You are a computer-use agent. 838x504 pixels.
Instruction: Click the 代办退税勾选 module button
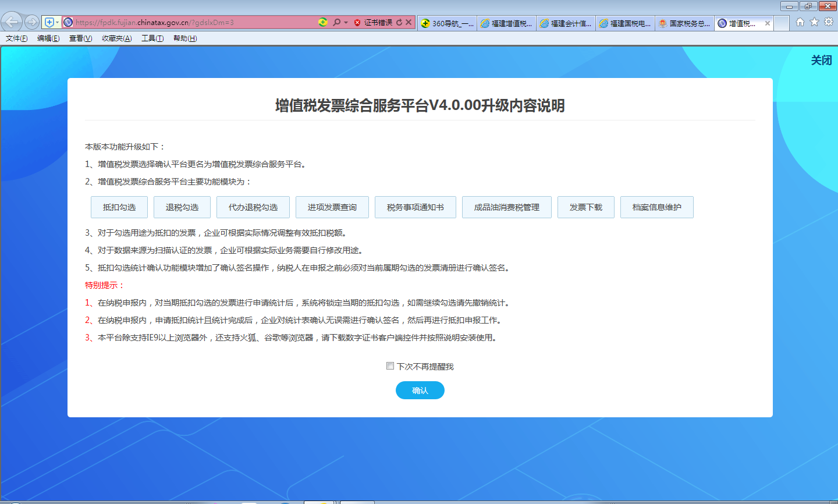253,207
